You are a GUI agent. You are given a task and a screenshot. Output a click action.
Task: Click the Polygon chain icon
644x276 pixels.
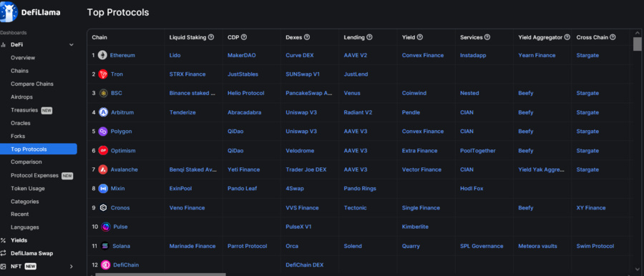tap(102, 132)
